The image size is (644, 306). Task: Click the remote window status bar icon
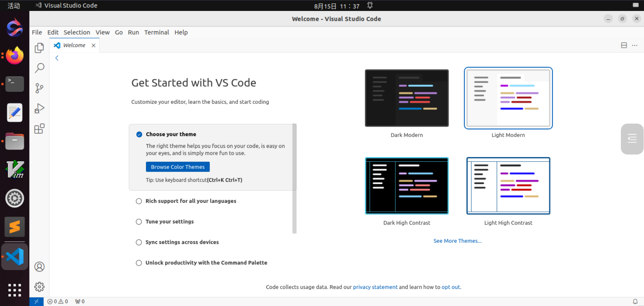[x=36, y=301]
